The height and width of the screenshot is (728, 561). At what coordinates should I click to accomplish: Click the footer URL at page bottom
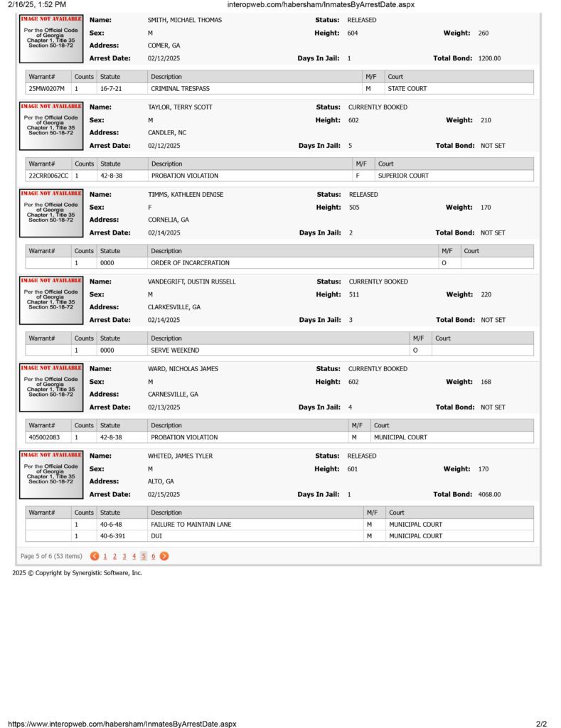coord(122,723)
